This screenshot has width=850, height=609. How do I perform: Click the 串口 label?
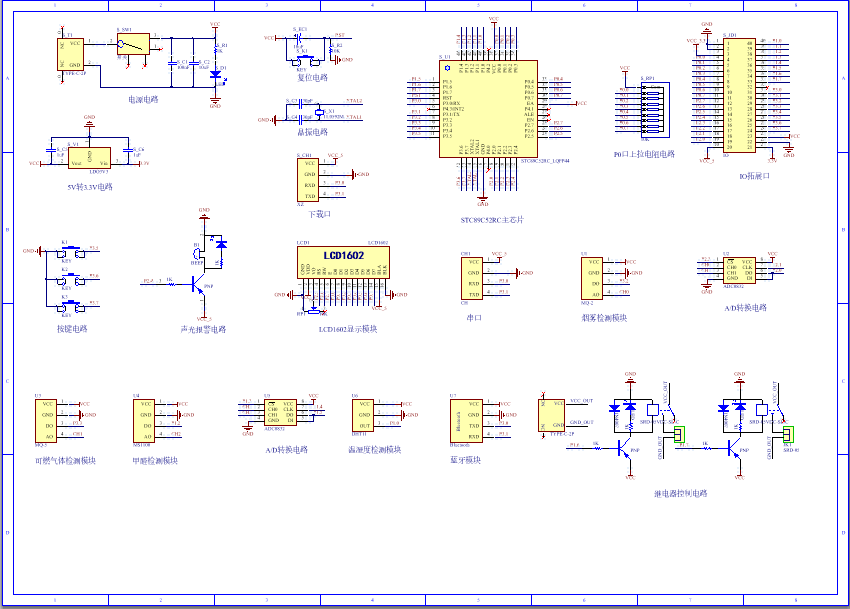[x=474, y=318]
